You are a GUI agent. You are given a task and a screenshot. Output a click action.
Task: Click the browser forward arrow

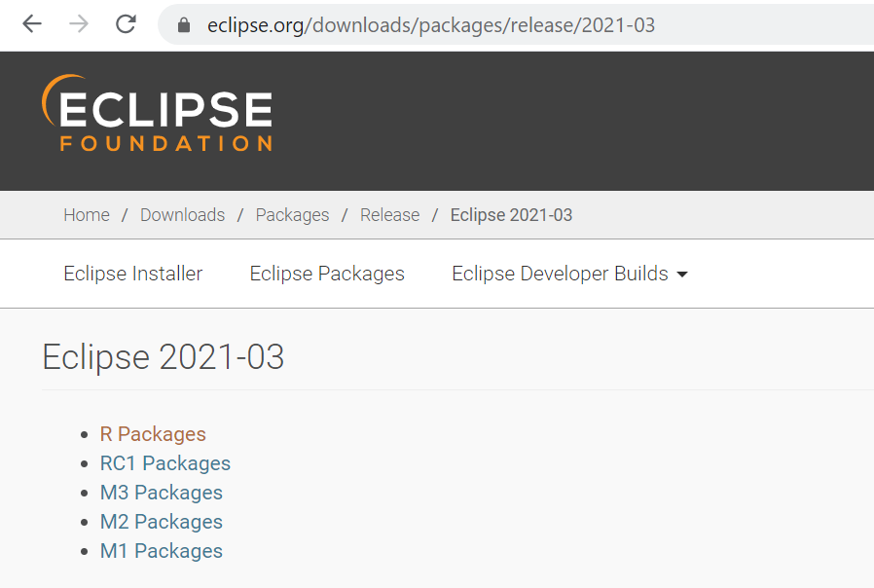(77, 24)
